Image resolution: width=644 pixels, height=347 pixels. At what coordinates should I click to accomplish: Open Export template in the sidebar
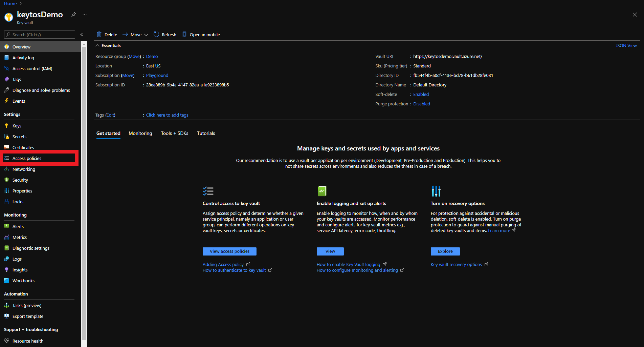(x=41, y=316)
